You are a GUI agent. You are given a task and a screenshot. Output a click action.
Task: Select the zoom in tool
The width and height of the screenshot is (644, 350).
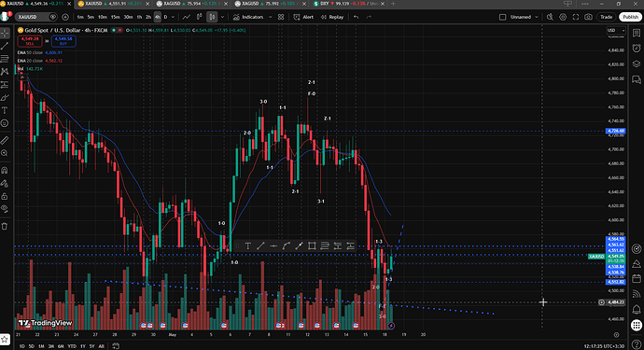(x=5, y=153)
